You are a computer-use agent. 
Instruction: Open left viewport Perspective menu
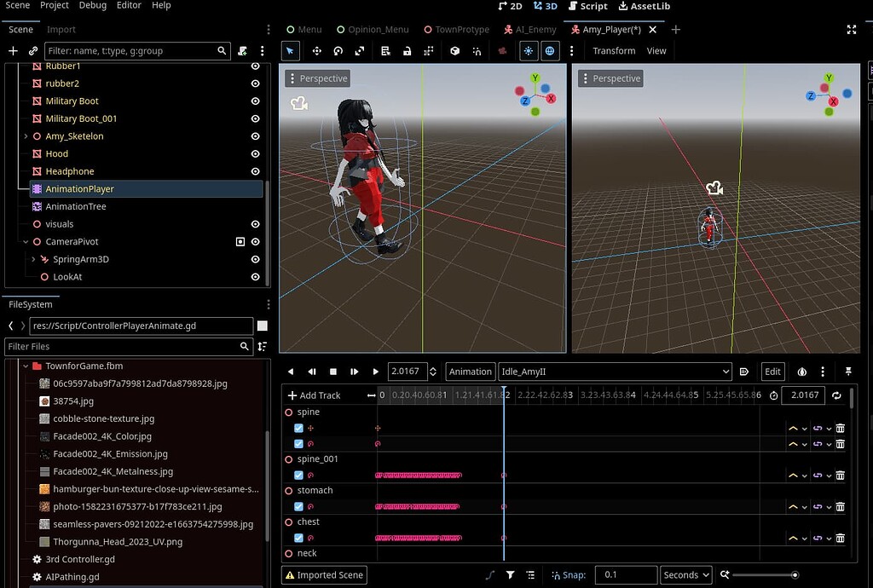click(x=317, y=78)
